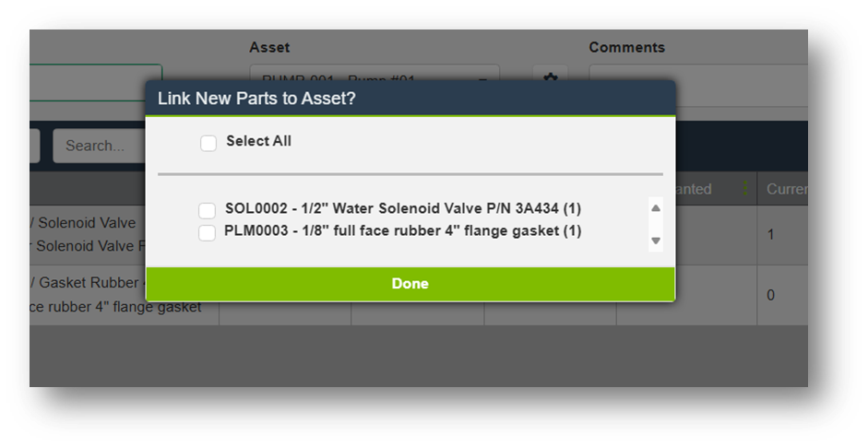Click the "Link New Parts to Asset?" title bar
The width and height of the screenshot is (868, 447).
pyautogui.click(x=410, y=99)
